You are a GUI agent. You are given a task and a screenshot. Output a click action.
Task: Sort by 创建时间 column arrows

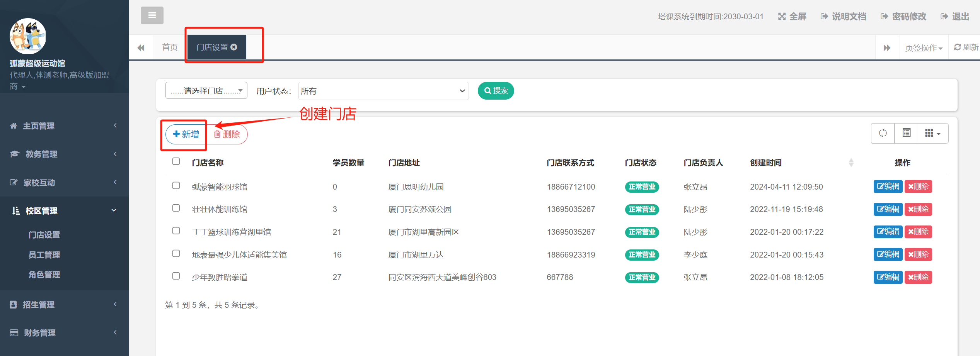[851, 163]
